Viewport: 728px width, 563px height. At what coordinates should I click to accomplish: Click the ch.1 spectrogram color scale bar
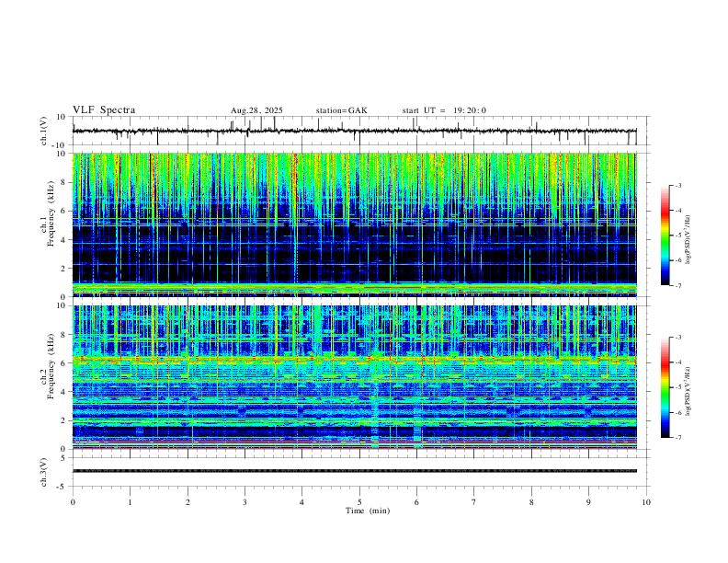point(665,236)
